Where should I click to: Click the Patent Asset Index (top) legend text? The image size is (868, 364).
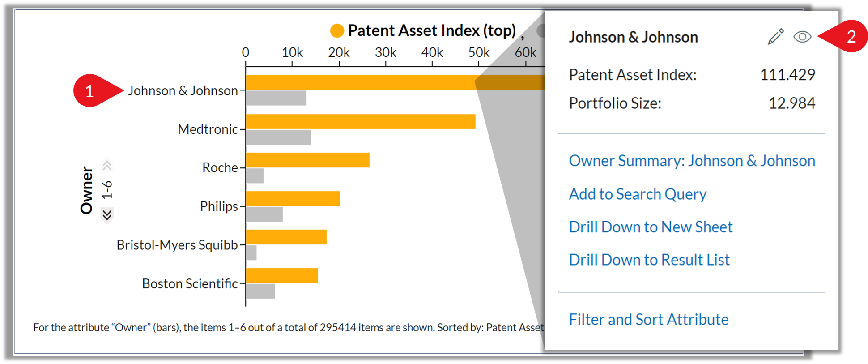[432, 31]
